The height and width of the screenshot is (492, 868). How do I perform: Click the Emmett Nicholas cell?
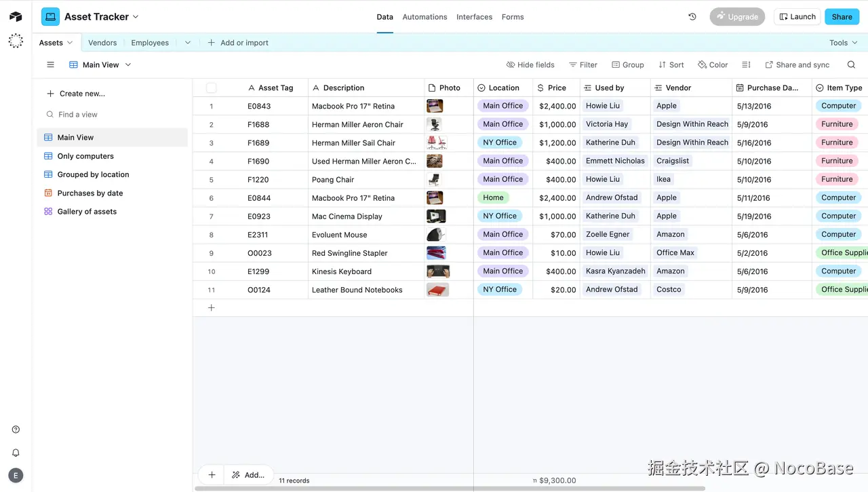coord(615,161)
